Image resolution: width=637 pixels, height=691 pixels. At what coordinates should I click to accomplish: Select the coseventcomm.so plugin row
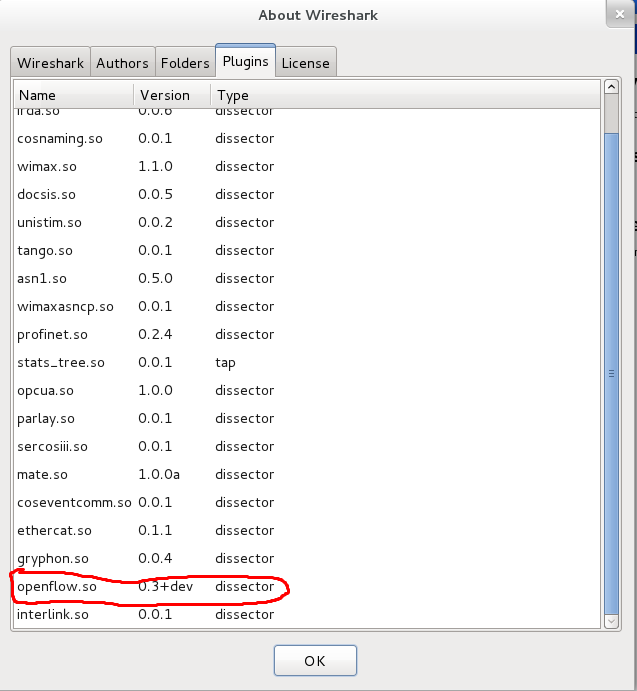pyautogui.click(x=307, y=502)
